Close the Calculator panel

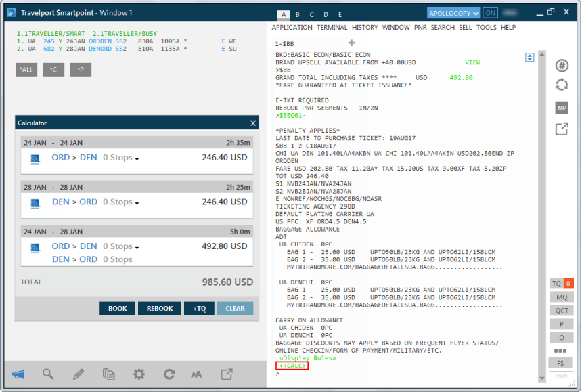tap(253, 123)
